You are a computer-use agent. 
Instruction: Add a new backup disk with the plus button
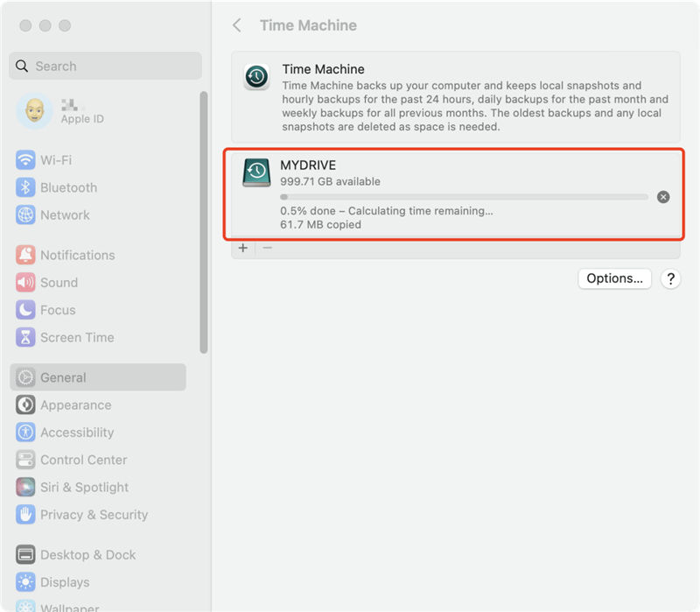[x=243, y=248]
